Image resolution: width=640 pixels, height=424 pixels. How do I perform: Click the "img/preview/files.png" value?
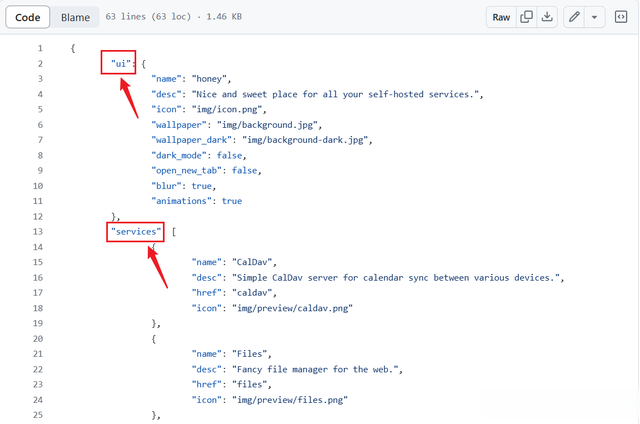[x=290, y=400]
